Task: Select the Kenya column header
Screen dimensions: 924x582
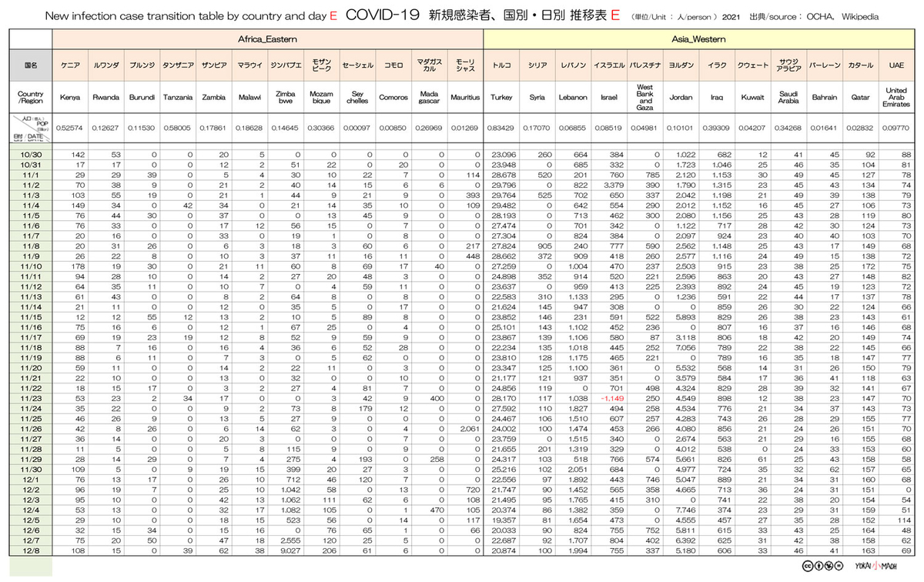Action: click(x=70, y=98)
